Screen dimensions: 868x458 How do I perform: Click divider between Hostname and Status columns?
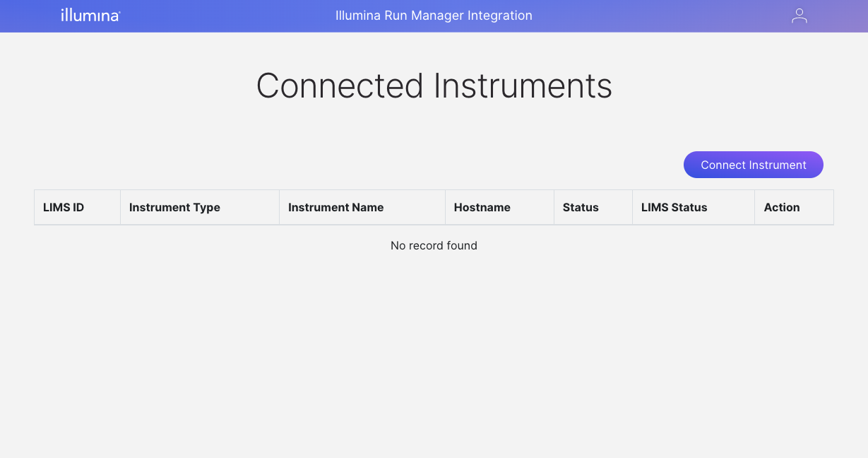(554, 207)
